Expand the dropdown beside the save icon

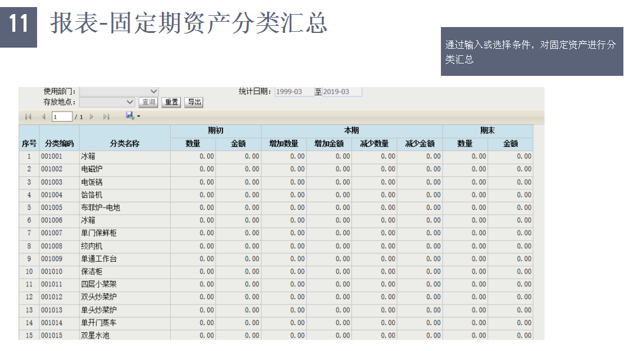(138, 116)
